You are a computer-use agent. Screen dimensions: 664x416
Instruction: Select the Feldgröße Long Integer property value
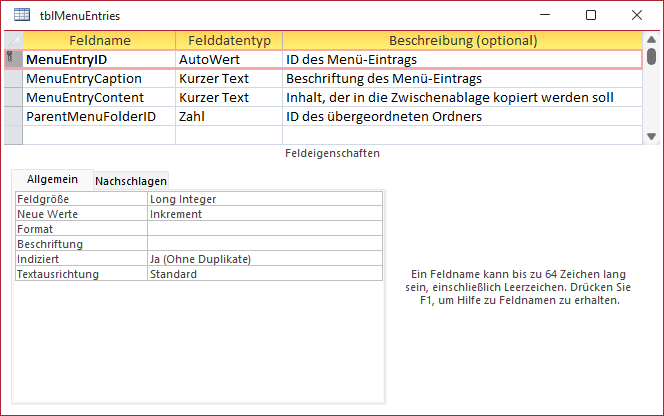264,199
